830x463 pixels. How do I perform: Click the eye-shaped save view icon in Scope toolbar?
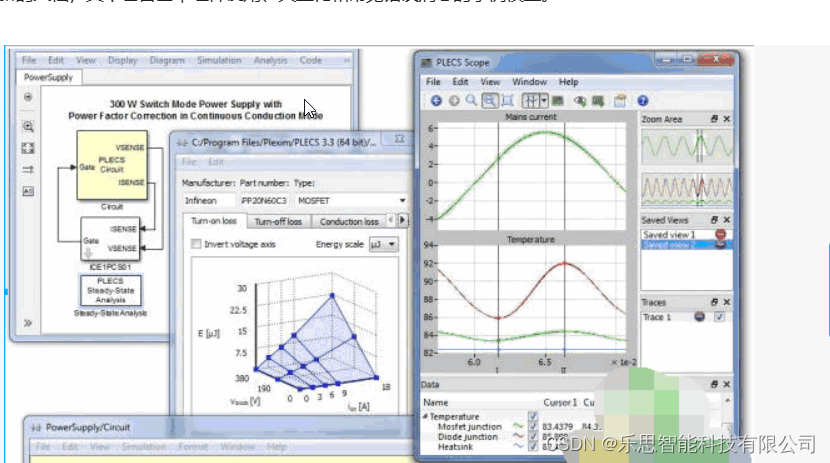580,101
